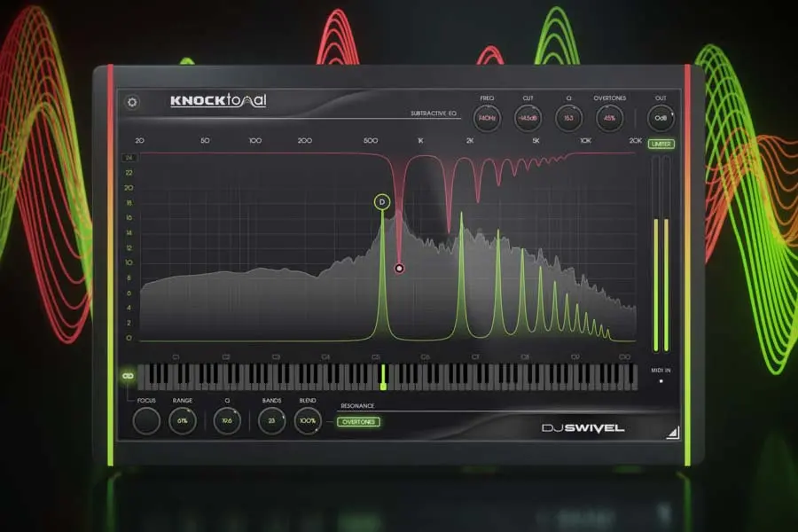Select the green D resonance node
This screenshot has width=798, height=532.
[382, 202]
